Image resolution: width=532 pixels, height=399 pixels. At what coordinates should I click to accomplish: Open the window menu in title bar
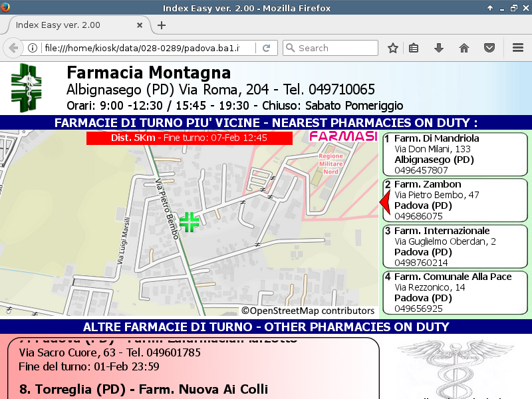pyautogui.click(x=8, y=8)
